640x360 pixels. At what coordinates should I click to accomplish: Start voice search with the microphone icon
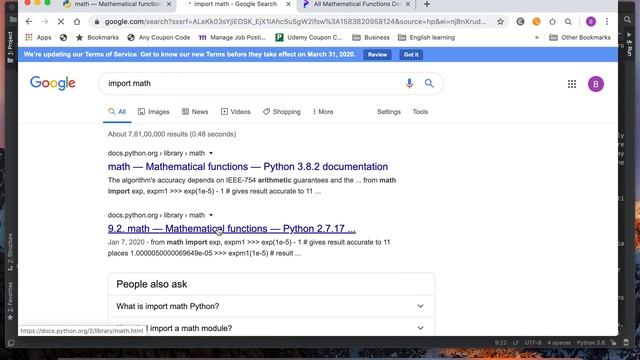(x=409, y=83)
